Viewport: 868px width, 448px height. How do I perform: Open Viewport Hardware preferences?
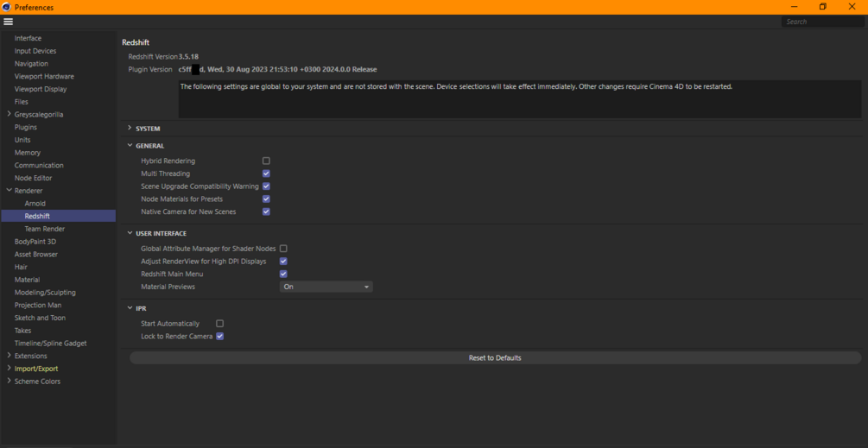44,76
